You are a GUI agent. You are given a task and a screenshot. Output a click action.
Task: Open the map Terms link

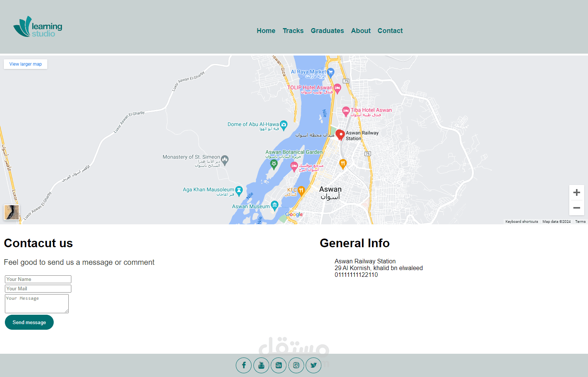(580, 222)
